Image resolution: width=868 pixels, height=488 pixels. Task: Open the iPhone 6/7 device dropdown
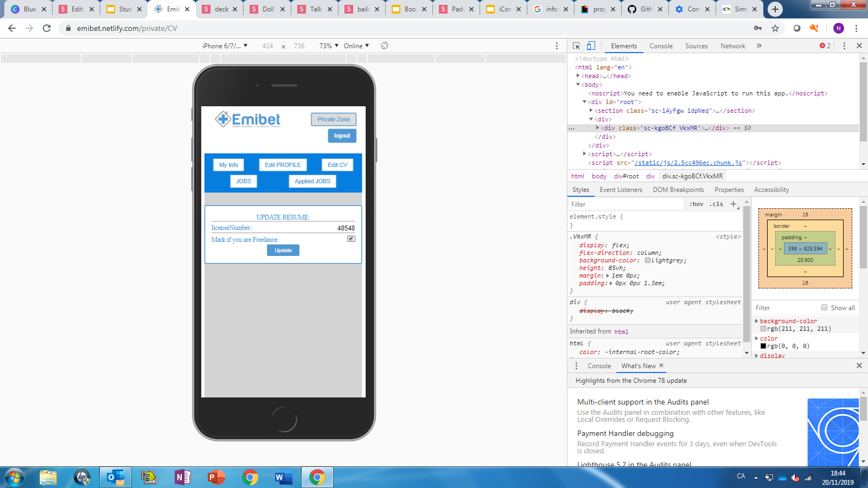[x=225, y=46]
